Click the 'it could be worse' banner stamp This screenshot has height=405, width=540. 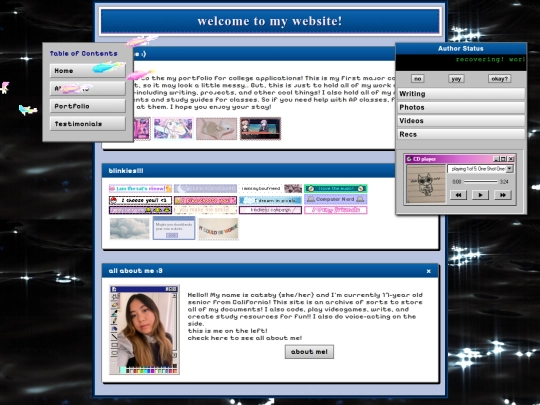pyautogui.click(x=218, y=228)
